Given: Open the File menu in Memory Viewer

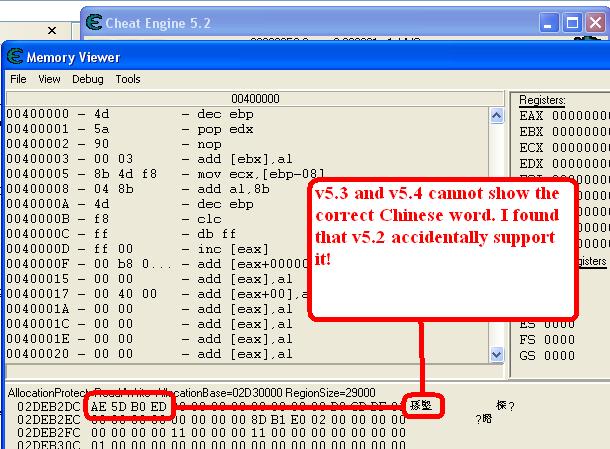Looking at the screenshot, I should coord(18,79).
